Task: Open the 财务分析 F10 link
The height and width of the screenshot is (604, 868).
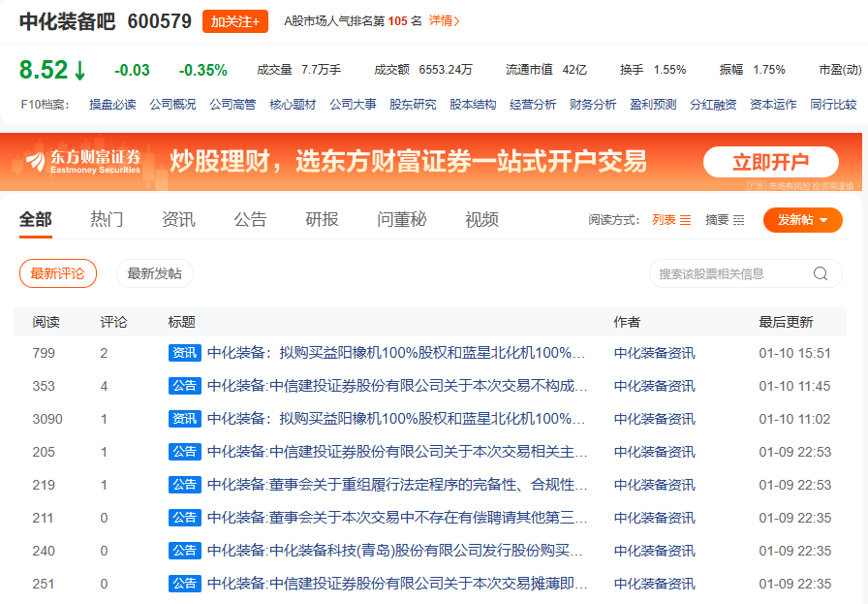Action: click(593, 105)
